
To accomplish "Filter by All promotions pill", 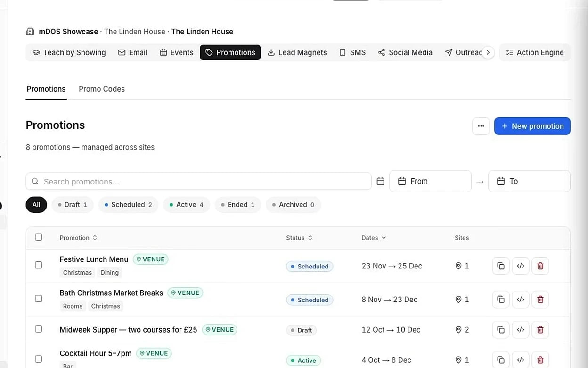I will coord(36,205).
